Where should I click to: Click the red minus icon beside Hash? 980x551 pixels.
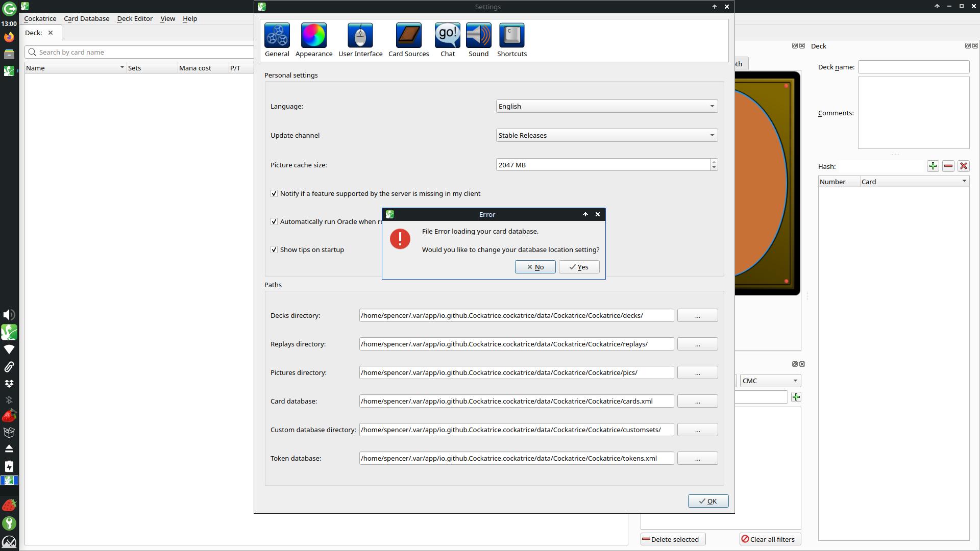948,166
